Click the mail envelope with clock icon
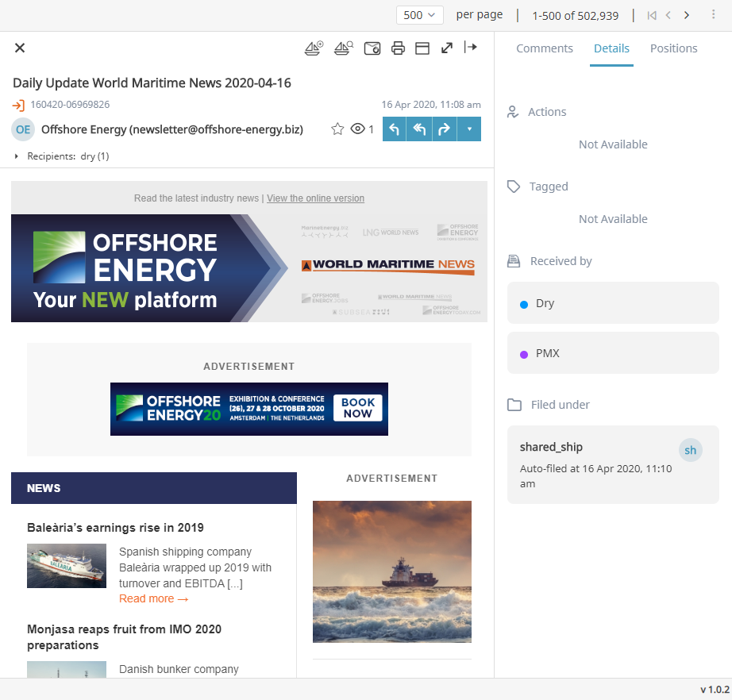 click(x=372, y=48)
